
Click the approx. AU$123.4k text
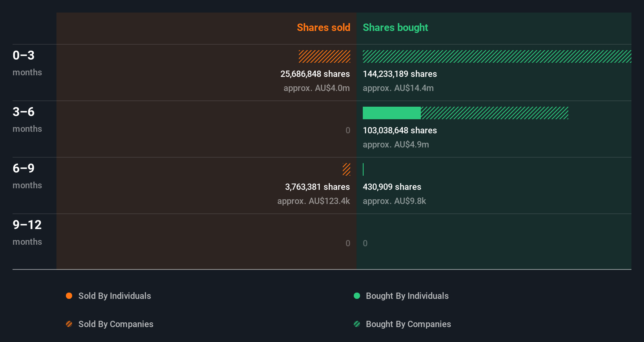[x=313, y=201]
